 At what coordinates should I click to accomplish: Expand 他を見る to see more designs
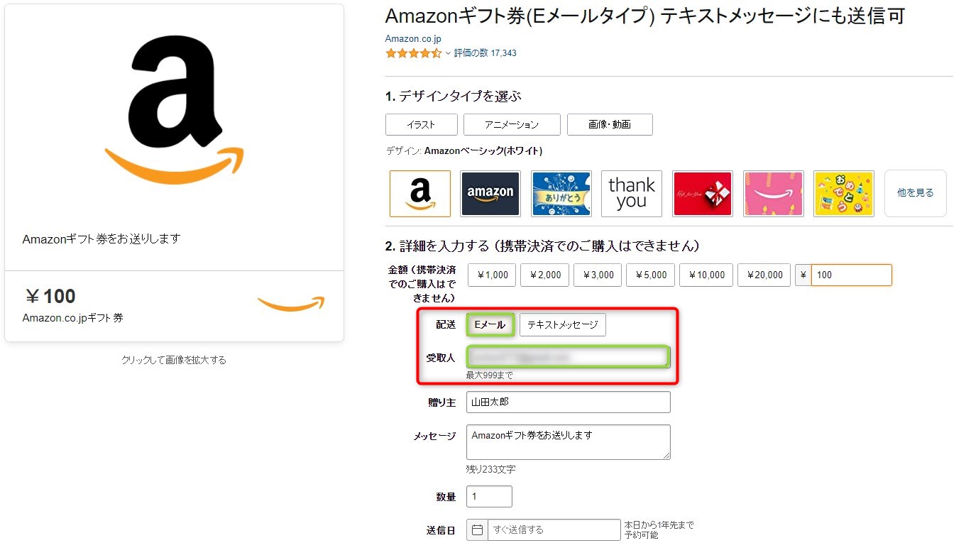(x=915, y=193)
